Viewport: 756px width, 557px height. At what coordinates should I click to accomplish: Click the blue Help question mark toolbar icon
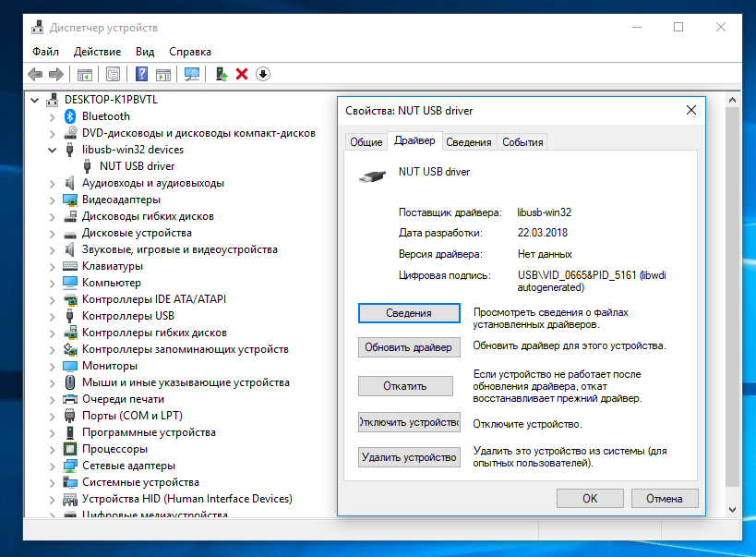(x=142, y=74)
